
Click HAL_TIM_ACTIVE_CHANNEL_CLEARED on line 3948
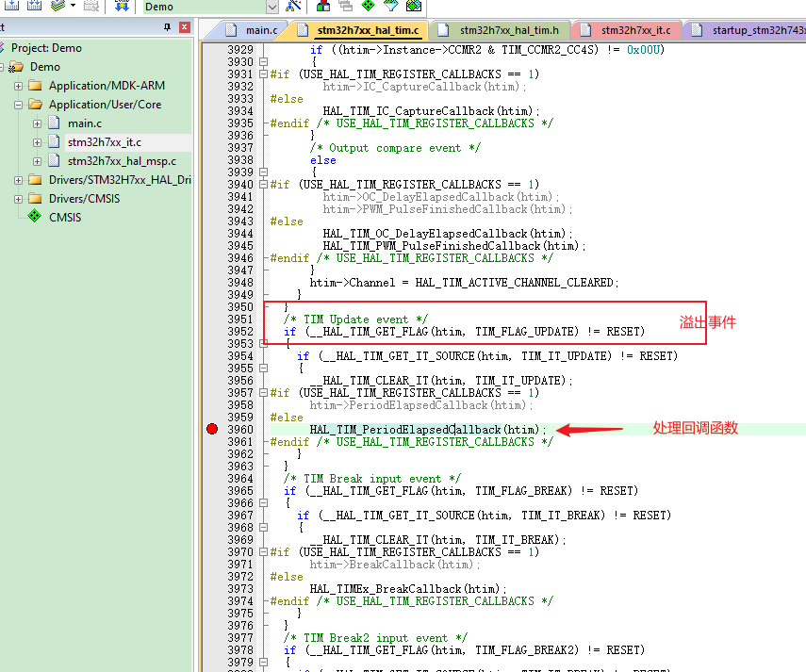pos(514,283)
